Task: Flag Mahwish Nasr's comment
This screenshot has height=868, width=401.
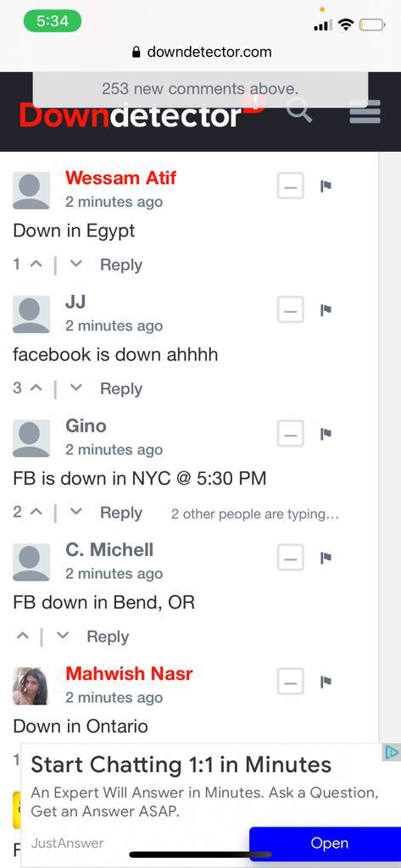Action: [x=326, y=682]
